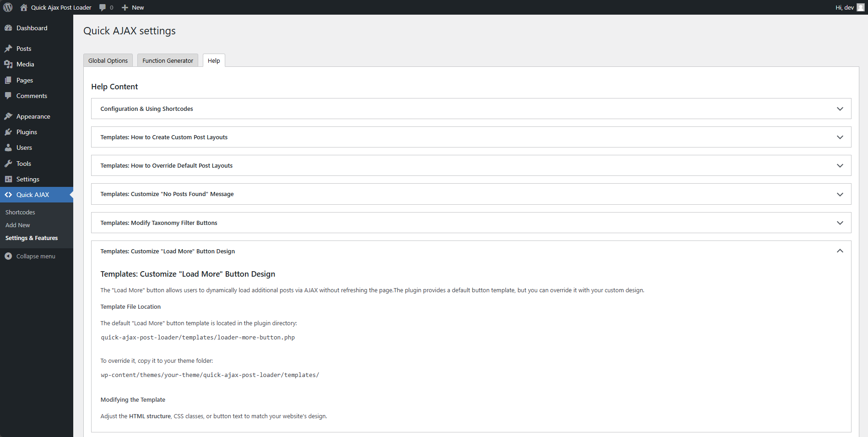Viewport: 868px width, 437px height.
Task: Click the comment count 0 in admin bar
Action: [111, 7]
